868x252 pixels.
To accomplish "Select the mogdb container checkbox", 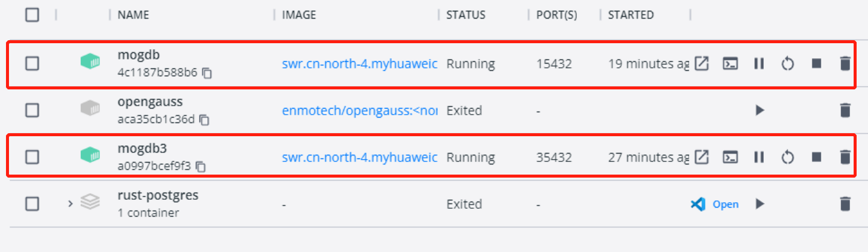I will click(32, 64).
